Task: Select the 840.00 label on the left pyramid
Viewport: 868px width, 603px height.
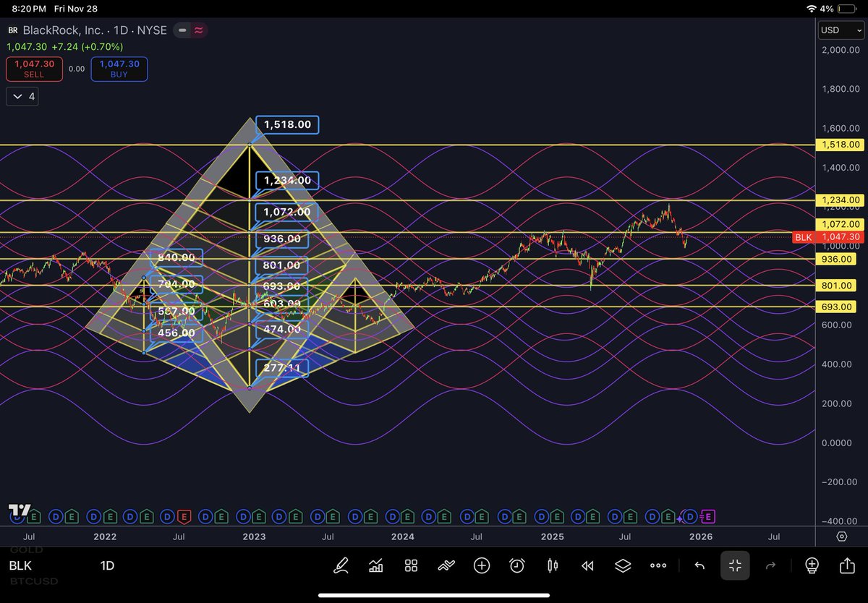Action: click(176, 257)
